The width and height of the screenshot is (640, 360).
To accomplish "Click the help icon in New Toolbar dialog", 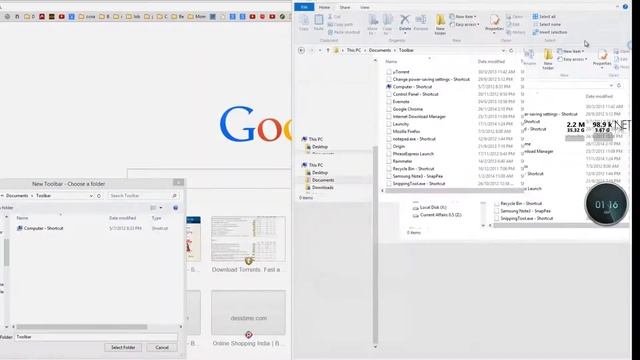I will pos(176,208).
